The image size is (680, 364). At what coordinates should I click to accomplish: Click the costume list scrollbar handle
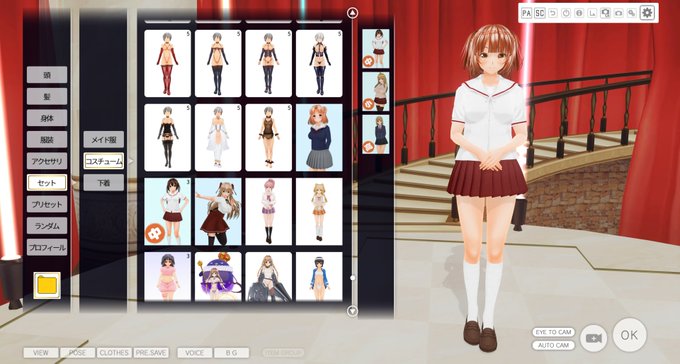(353, 278)
